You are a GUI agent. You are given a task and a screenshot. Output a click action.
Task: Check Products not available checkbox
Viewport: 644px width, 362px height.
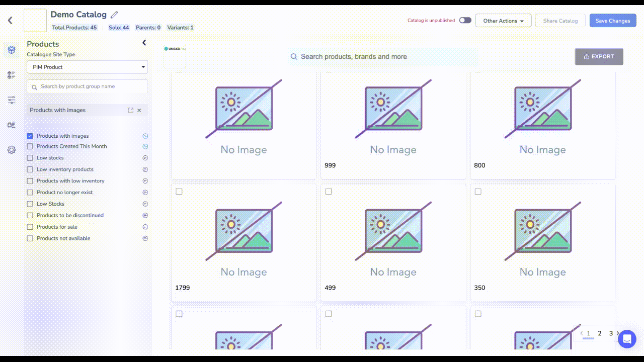point(30,238)
